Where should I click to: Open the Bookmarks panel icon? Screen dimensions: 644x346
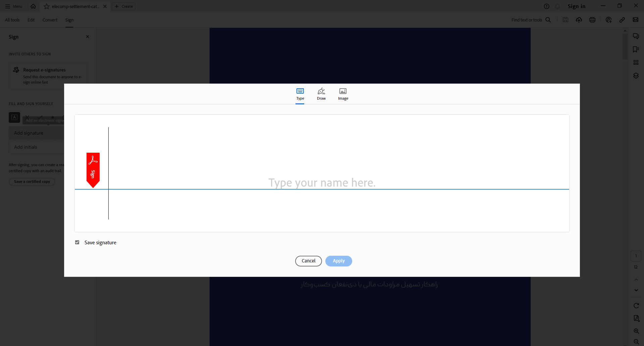[636, 49]
